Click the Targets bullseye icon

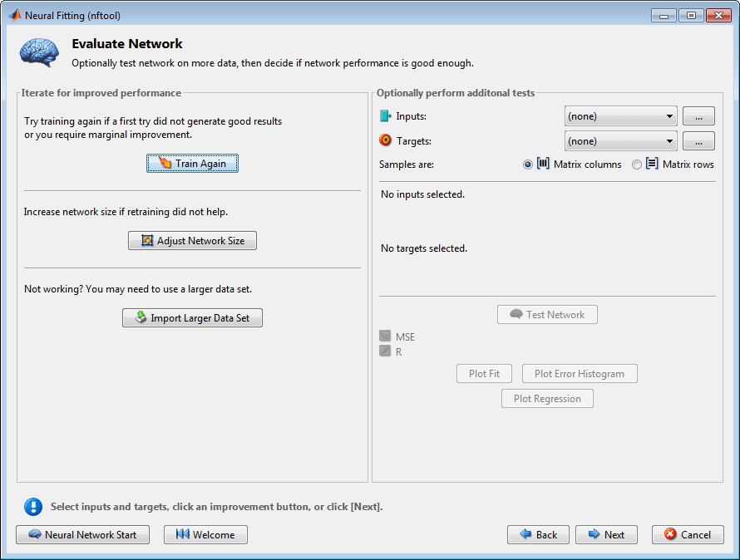click(x=386, y=140)
